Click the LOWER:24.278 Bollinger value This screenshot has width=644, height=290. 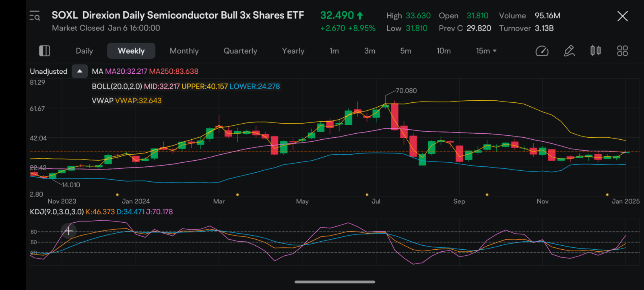[x=254, y=86]
